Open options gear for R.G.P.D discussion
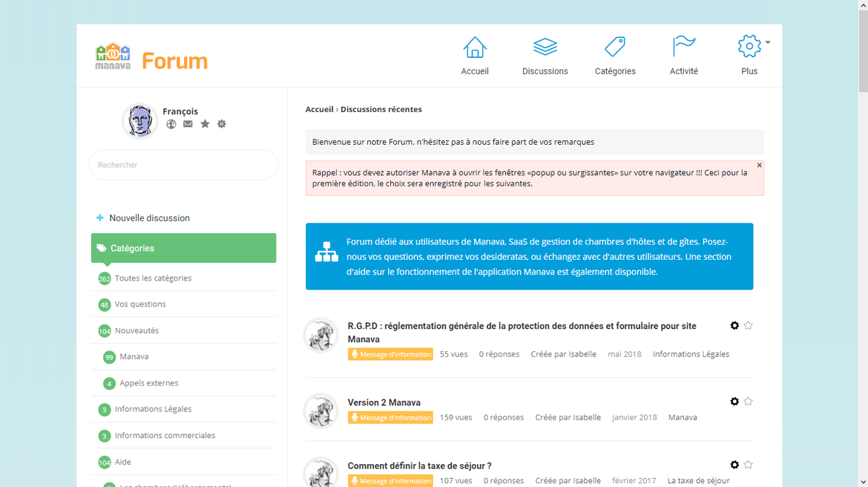The height and width of the screenshot is (487, 868). pos(734,325)
